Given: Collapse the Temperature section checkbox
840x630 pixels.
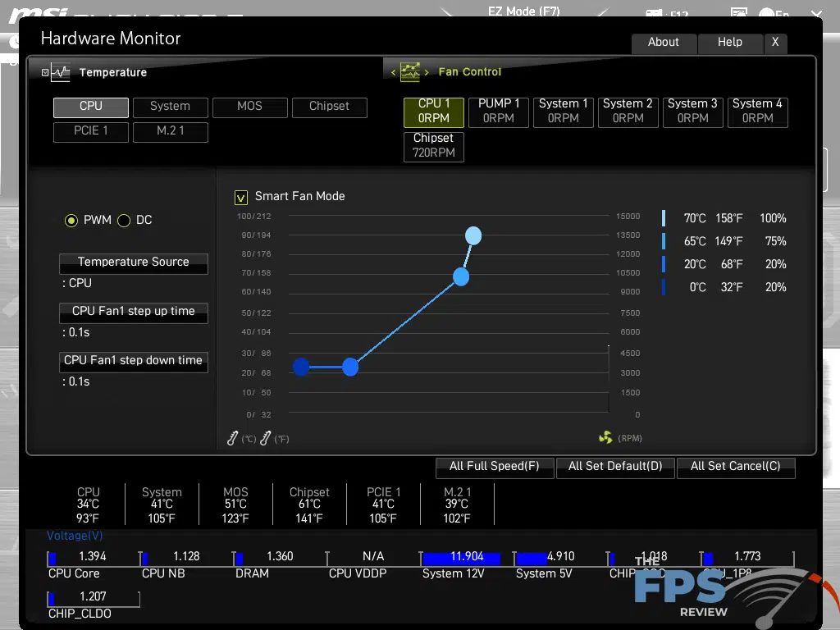Looking at the screenshot, I should pos(45,72).
